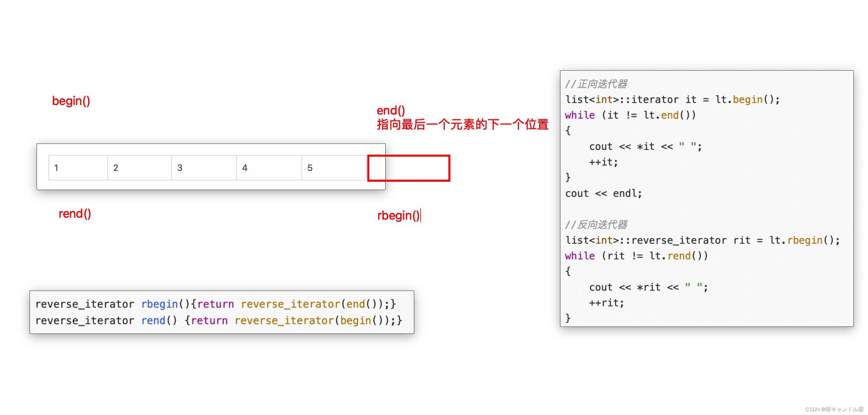The height and width of the screenshot is (415, 868).
Task: Click the cell containing number 2
Action: tap(139, 168)
